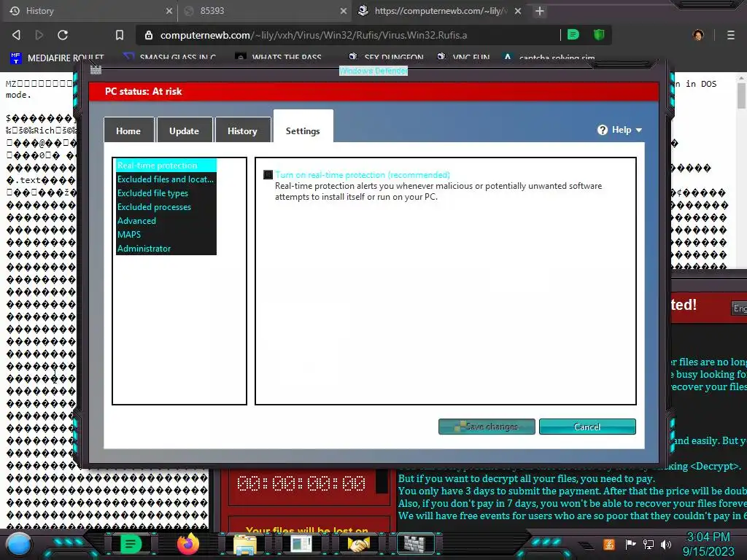
Task: Switch to the 85393 browser tab
Action: [264, 11]
